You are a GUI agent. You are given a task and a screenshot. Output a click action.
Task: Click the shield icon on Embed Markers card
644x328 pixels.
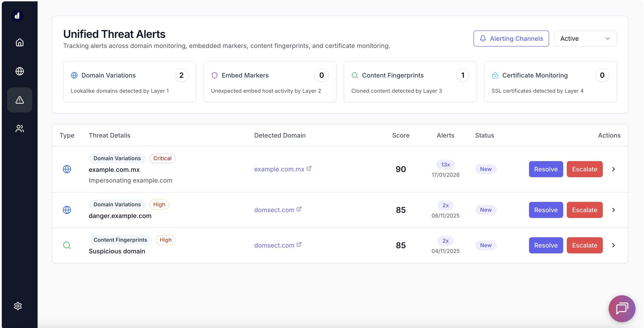pyautogui.click(x=215, y=75)
